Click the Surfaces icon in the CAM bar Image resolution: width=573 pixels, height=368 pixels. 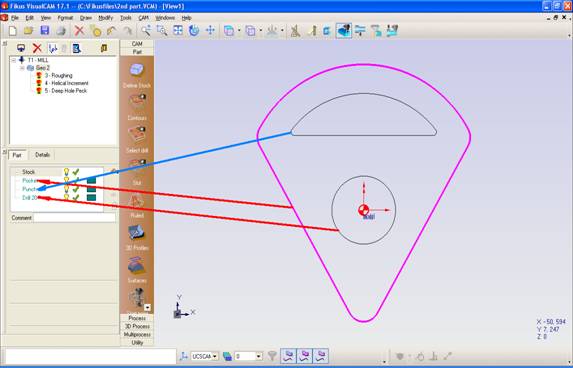[x=137, y=265]
